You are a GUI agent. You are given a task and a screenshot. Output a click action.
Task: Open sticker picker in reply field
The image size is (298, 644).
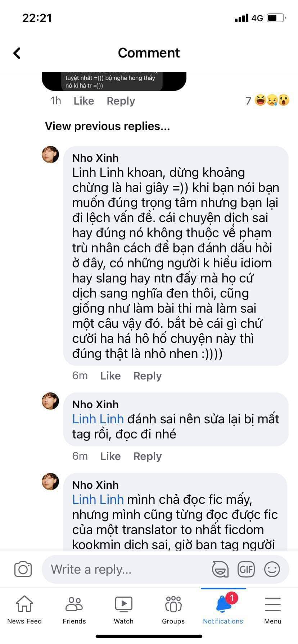click(220, 569)
